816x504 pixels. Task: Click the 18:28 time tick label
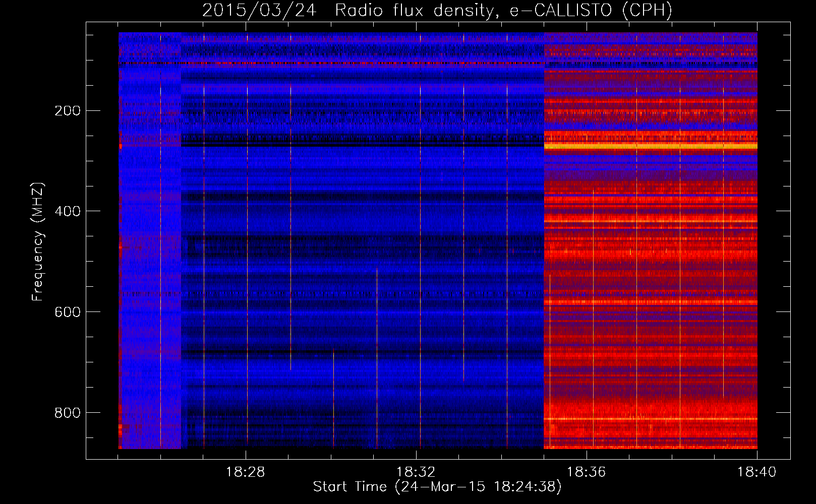(x=246, y=472)
